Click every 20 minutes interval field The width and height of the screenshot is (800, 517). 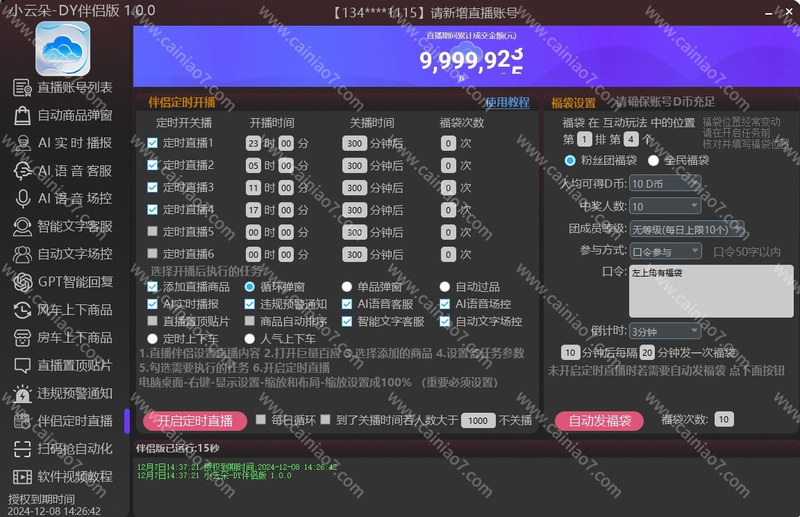647,353
